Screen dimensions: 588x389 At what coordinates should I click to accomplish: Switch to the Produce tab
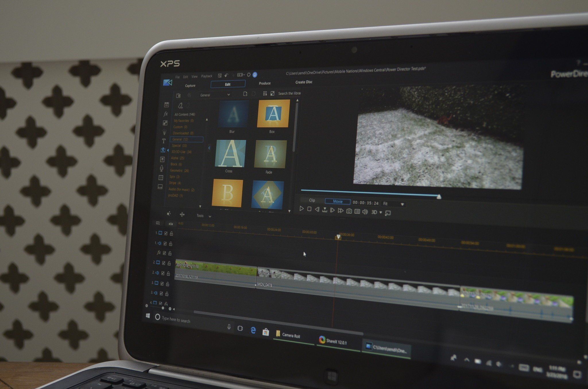click(x=265, y=83)
